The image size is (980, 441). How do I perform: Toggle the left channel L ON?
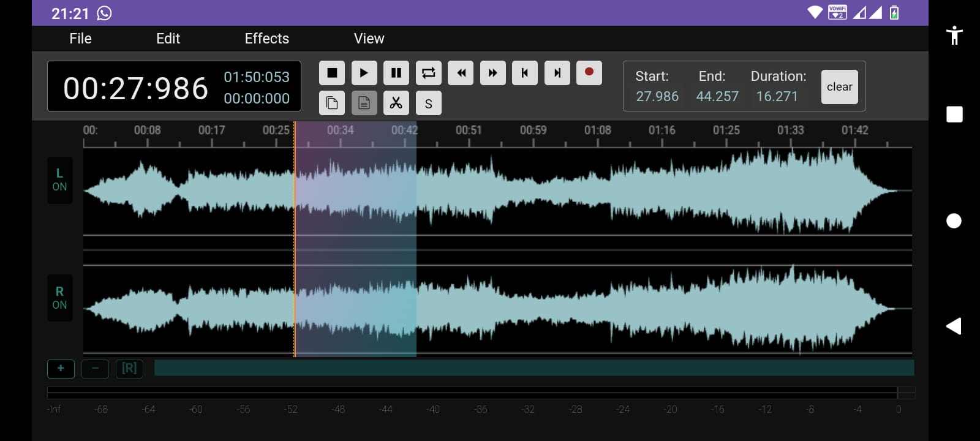point(59,180)
